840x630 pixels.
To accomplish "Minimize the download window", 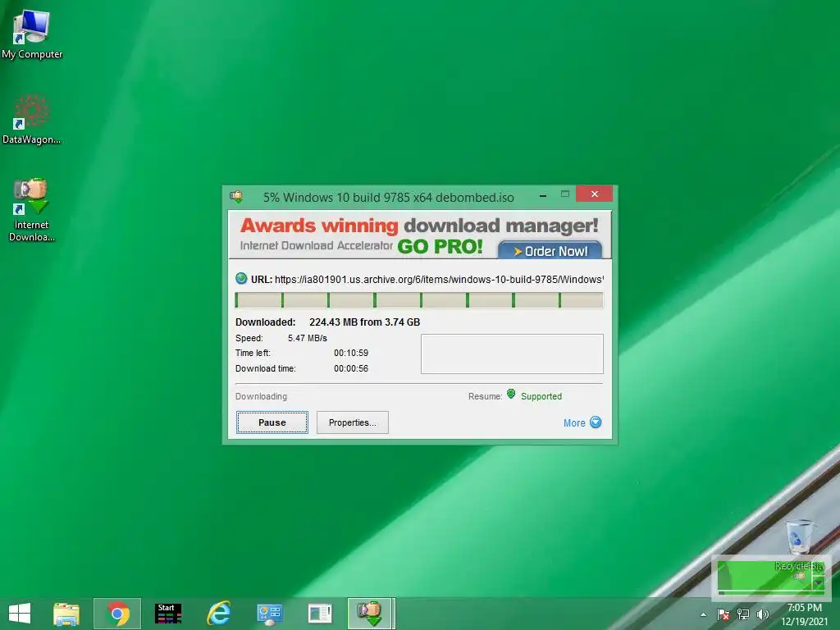I will [x=543, y=195].
